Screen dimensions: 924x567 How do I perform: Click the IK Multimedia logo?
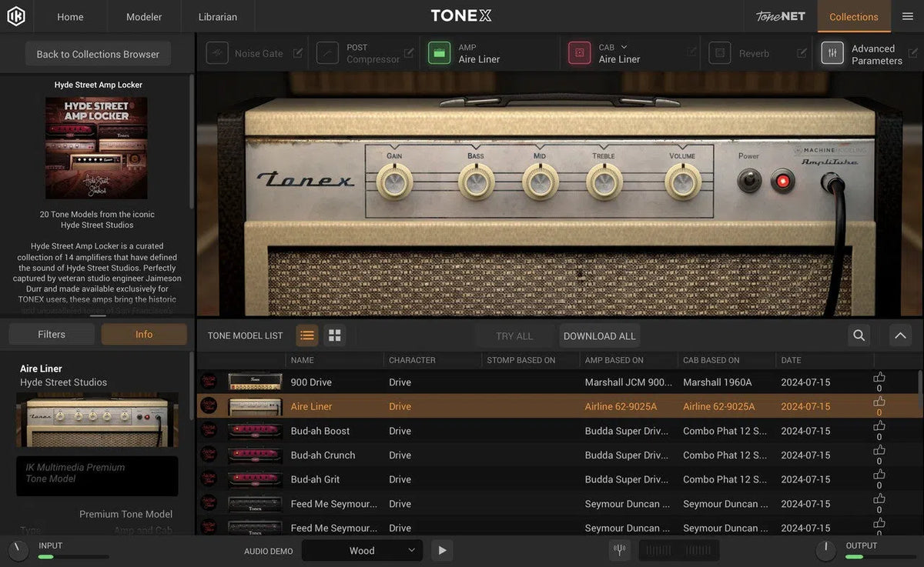[x=16, y=15]
